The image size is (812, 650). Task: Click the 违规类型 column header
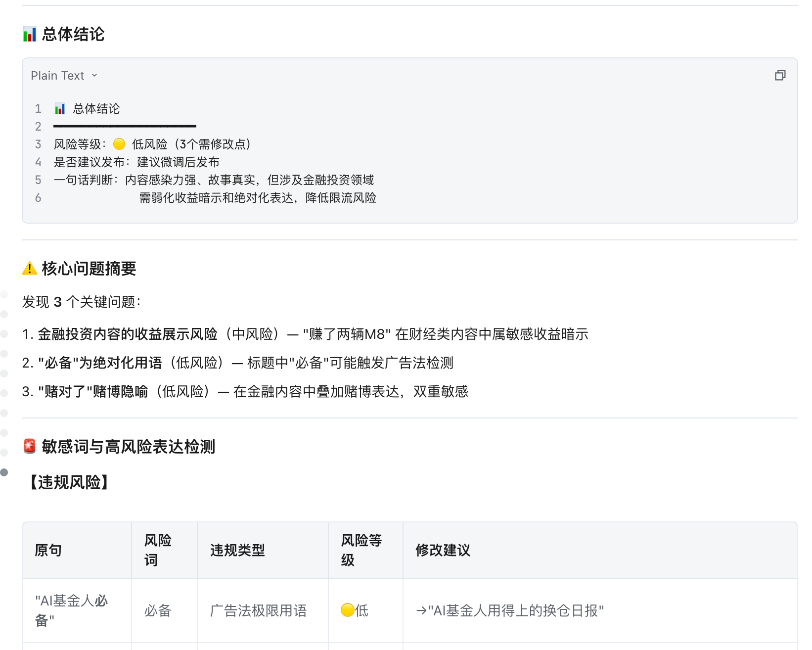pyautogui.click(x=238, y=550)
